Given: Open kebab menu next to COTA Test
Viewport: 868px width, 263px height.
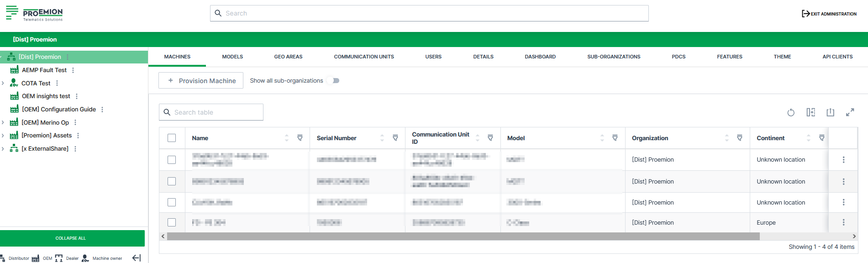Looking at the screenshot, I should (57, 83).
